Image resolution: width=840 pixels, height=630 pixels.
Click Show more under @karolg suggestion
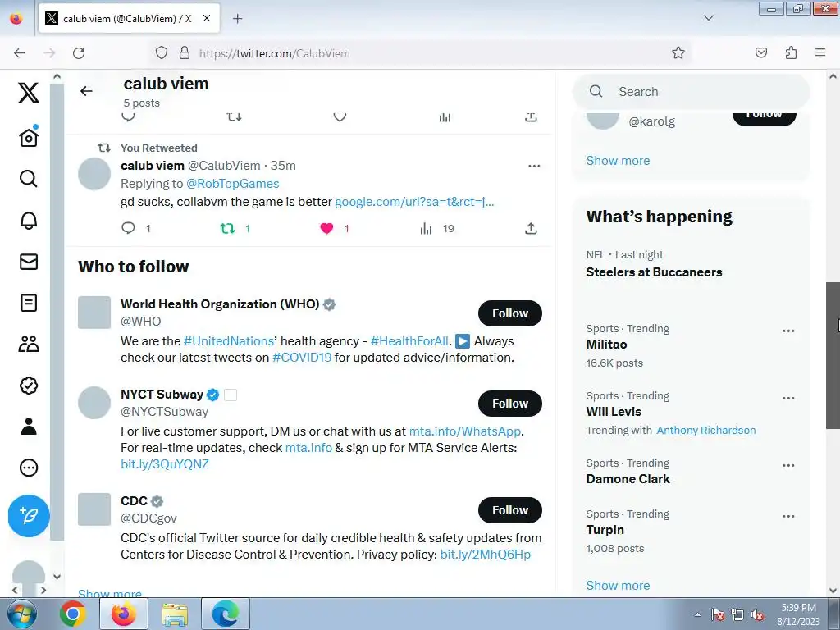pyautogui.click(x=618, y=161)
